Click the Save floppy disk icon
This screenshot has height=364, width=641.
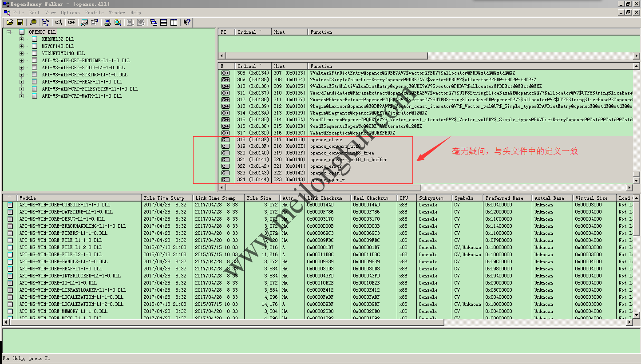[x=20, y=22]
